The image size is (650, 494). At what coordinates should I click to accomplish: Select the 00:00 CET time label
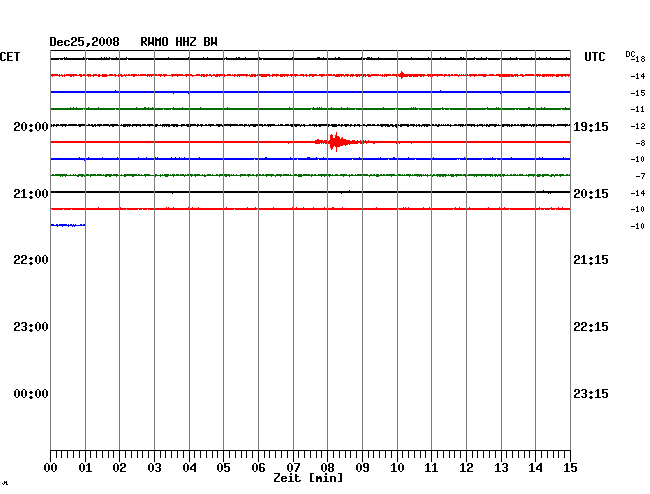(31, 394)
